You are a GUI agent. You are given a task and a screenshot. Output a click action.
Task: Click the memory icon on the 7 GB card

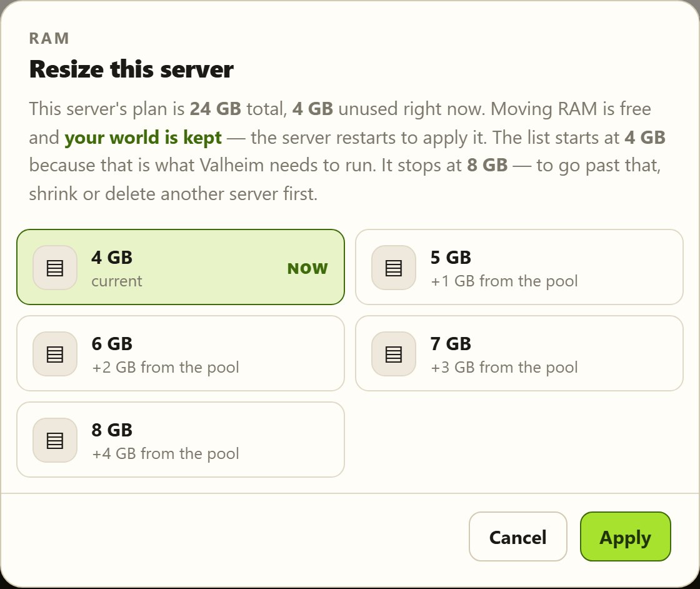[394, 354]
